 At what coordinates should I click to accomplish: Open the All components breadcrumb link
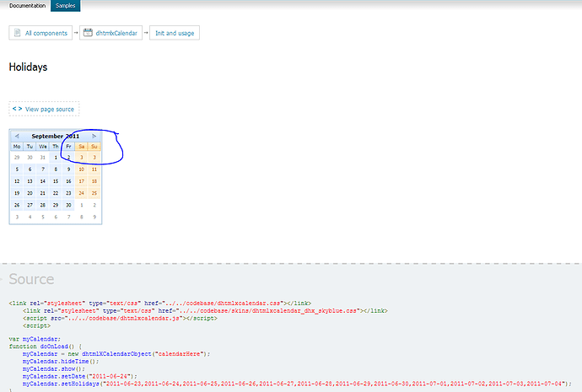point(40,33)
